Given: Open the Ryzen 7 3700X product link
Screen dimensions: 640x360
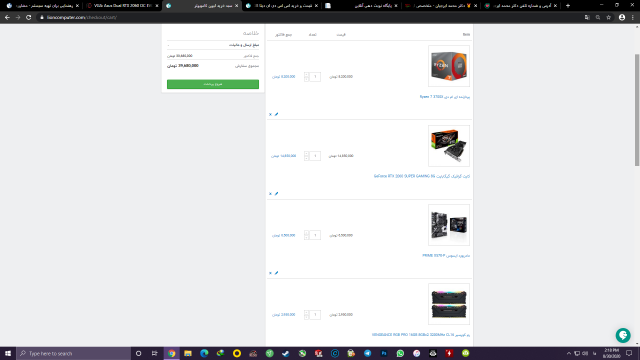Looking at the screenshot, I should point(444,97).
